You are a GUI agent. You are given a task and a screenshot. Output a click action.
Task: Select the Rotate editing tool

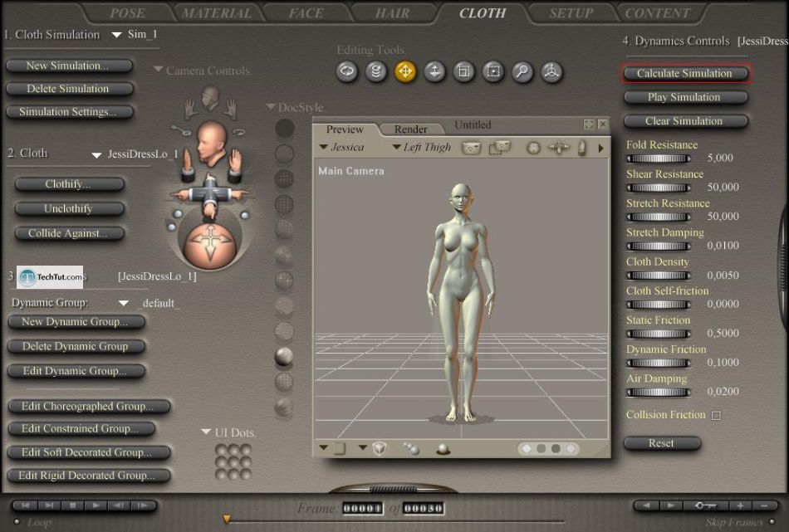[x=347, y=72]
